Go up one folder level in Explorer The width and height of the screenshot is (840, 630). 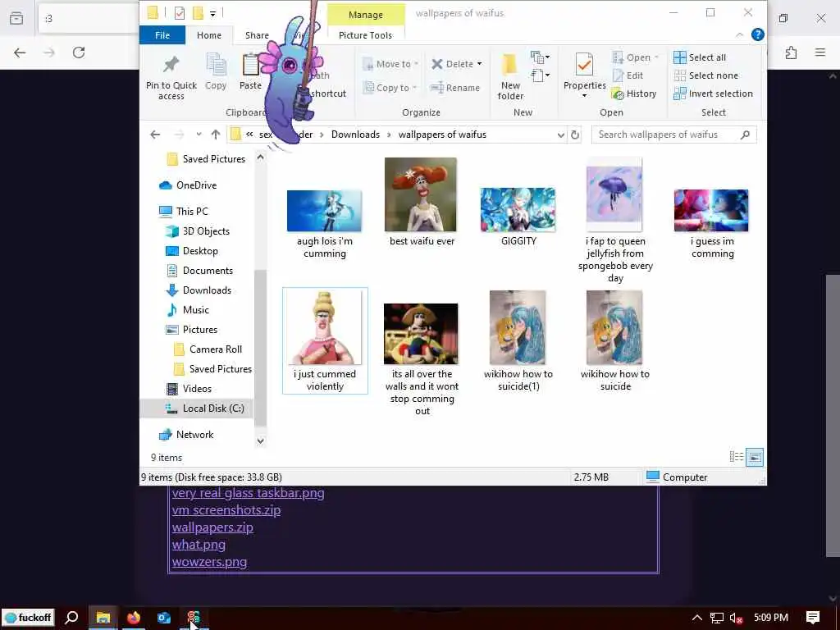click(216, 135)
